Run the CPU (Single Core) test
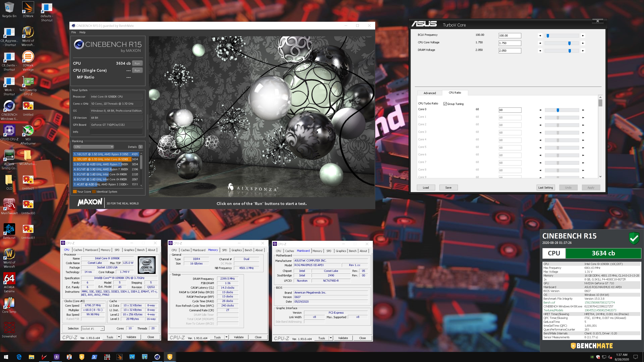Viewport: 644px width, 362px height. click(137, 70)
